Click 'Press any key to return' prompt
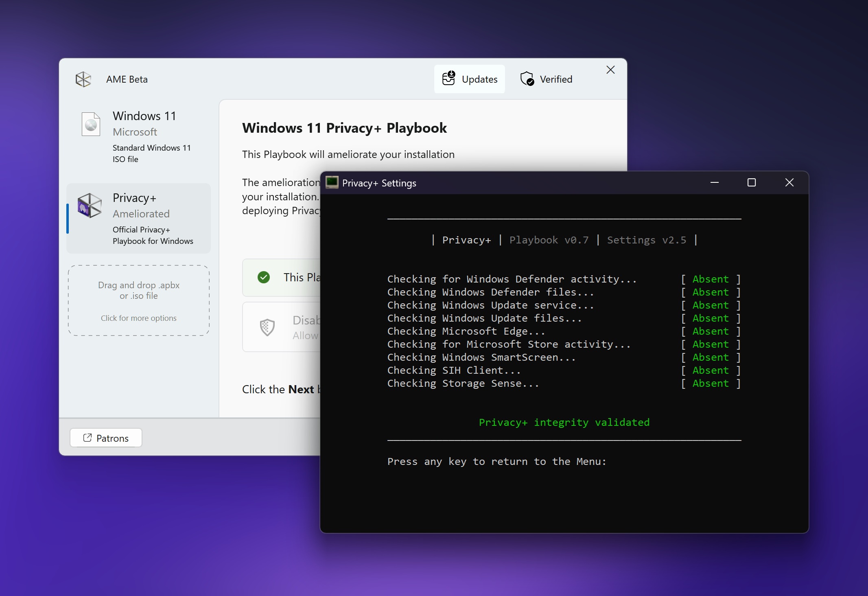 click(x=497, y=462)
